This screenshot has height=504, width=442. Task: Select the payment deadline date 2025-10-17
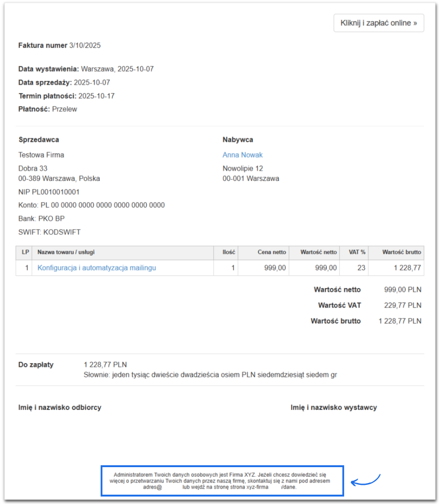[x=97, y=96]
